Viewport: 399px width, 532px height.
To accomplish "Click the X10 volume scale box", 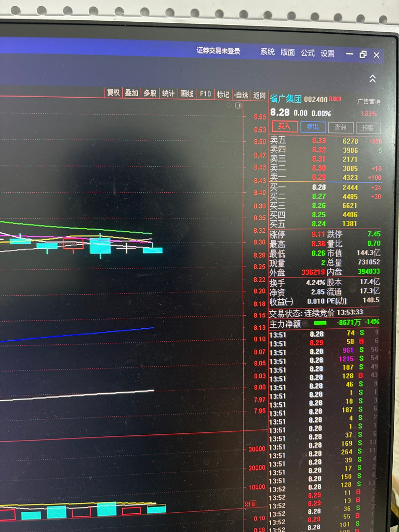I will [250, 504].
